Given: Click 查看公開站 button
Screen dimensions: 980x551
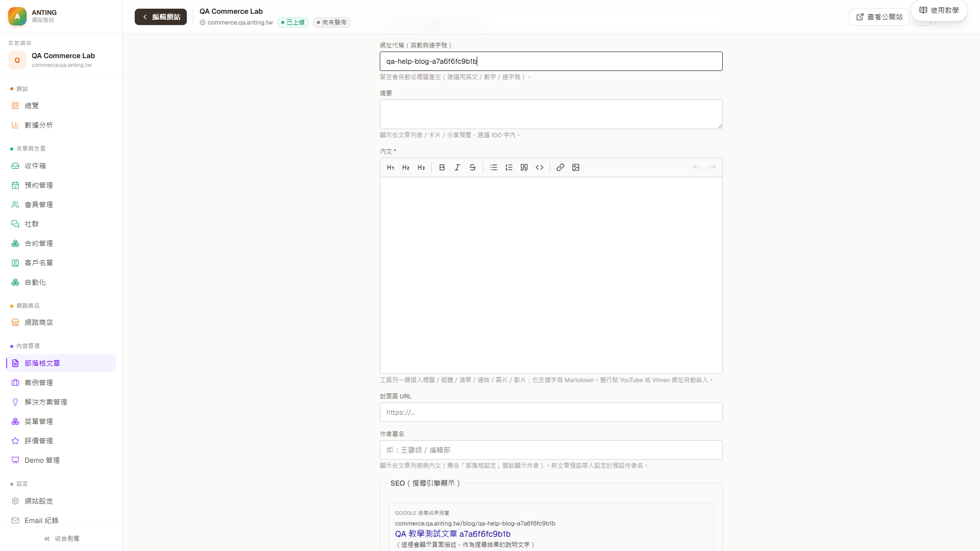Looking at the screenshot, I should pos(879,17).
